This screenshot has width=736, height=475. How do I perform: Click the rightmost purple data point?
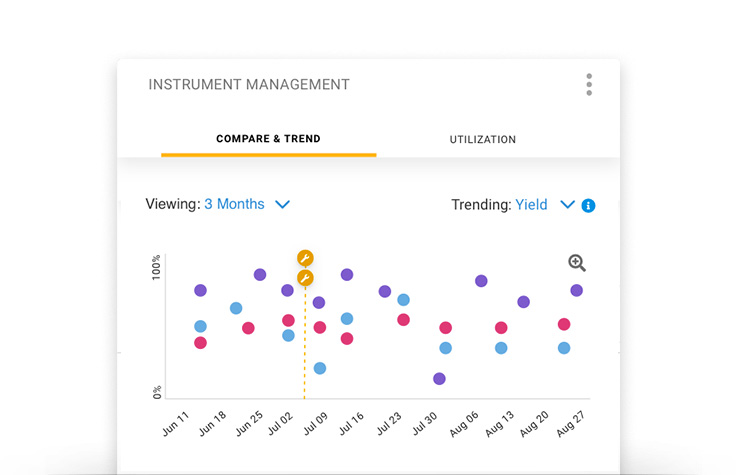(x=576, y=290)
